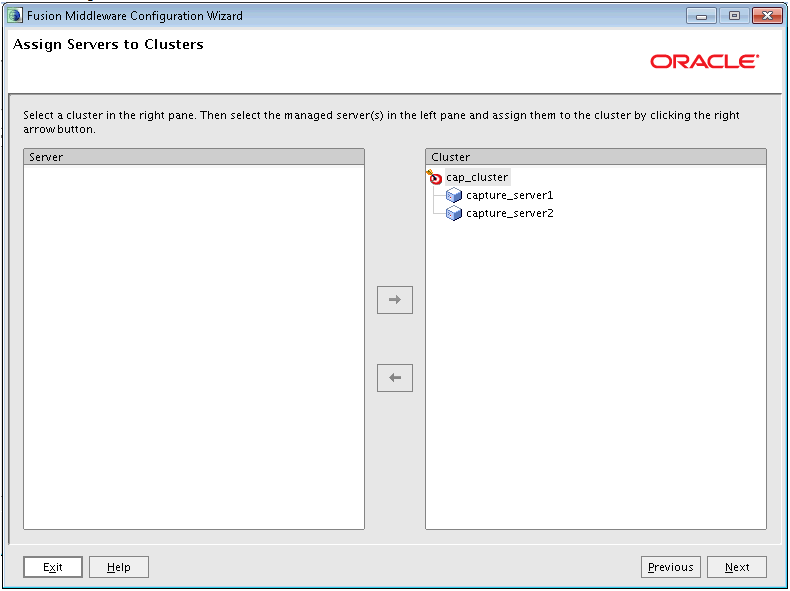The width and height of the screenshot is (790, 591).
Task: Click the capture_server1 cube icon
Action: coord(454,195)
